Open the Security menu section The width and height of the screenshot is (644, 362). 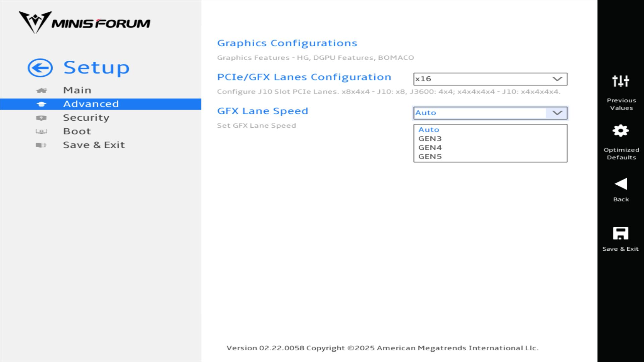[86, 118]
